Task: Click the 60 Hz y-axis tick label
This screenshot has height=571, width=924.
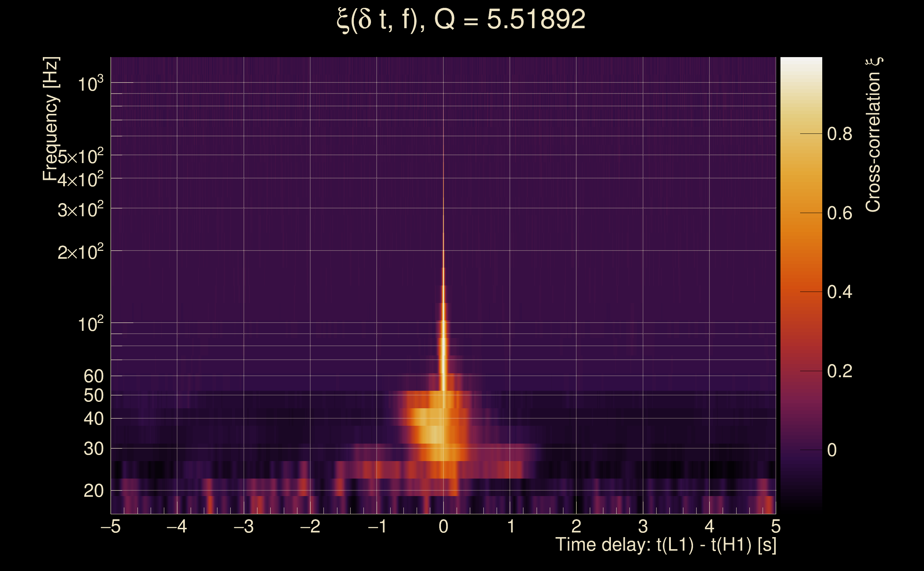Action: coord(93,377)
